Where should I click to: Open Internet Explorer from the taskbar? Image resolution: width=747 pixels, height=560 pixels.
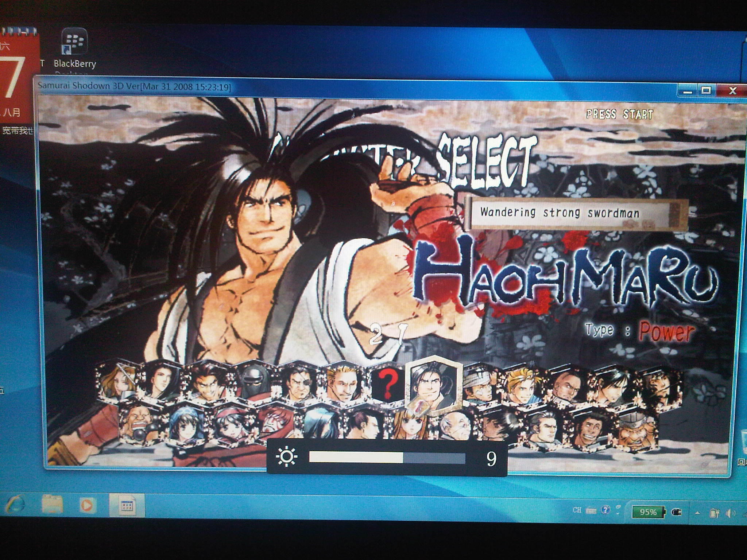tap(15, 505)
